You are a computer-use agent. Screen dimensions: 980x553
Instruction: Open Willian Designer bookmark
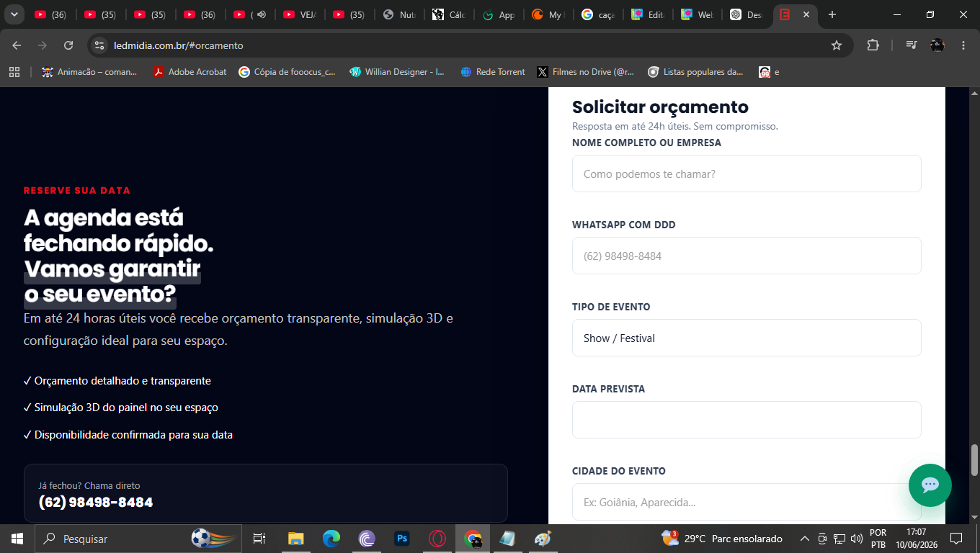pyautogui.click(x=397, y=72)
